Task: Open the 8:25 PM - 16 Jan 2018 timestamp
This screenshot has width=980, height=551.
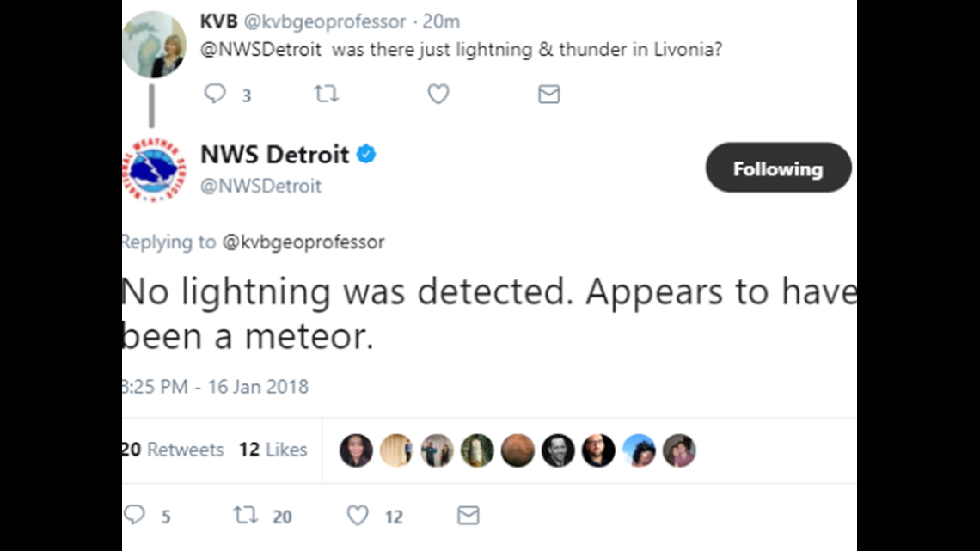Action: pos(215,387)
